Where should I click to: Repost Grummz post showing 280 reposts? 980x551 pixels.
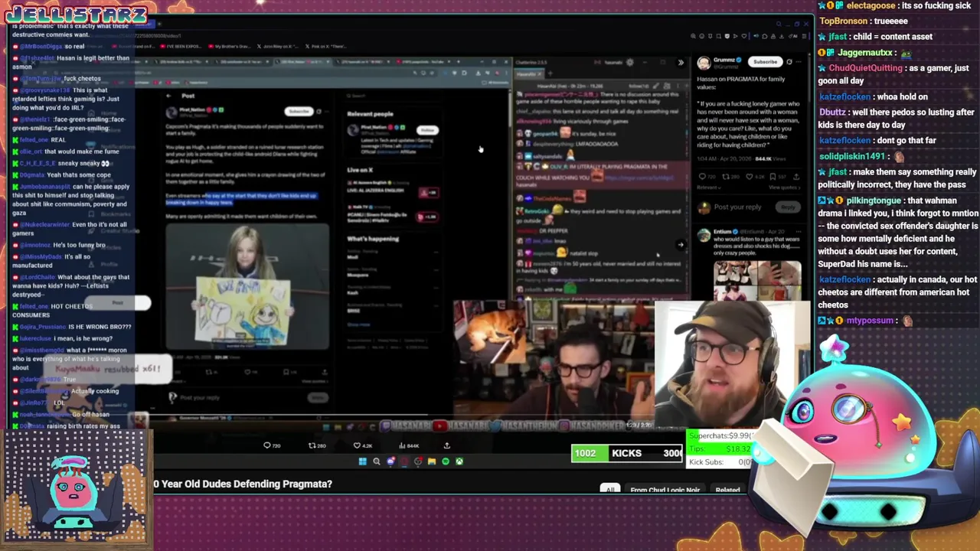pos(729,177)
